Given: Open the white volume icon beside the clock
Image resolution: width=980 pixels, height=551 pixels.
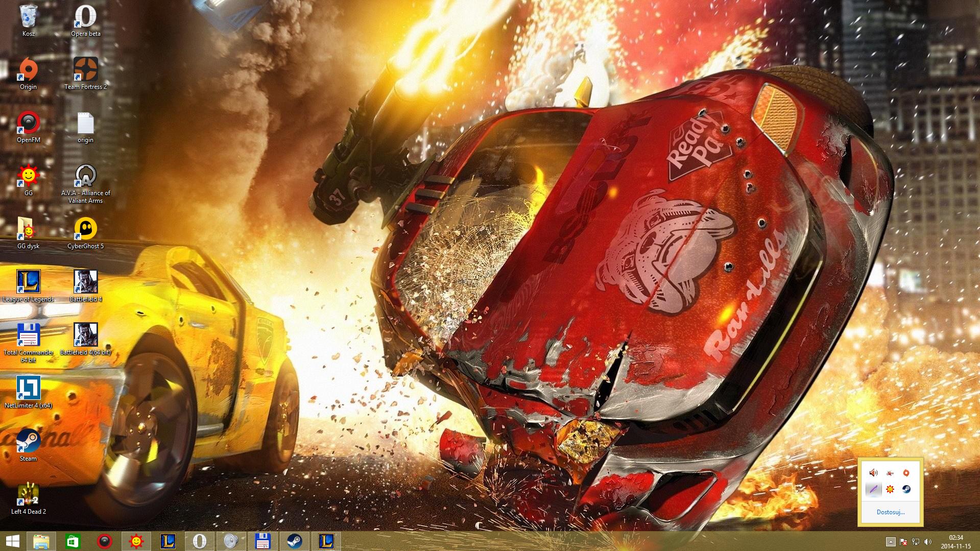Looking at the screenshot, I should coord(928,542).
